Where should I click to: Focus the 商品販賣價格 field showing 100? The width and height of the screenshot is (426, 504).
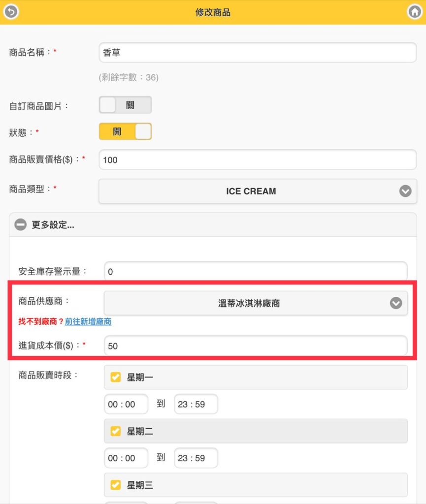pyautogui.click(x=258, y=159)
